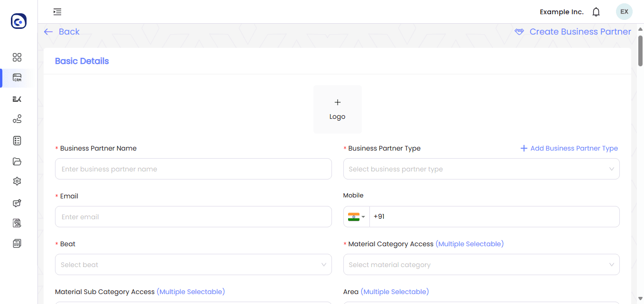Open the Business Partner Type dropdown
This screenshot has width=644, height=304.
point(481,169)
